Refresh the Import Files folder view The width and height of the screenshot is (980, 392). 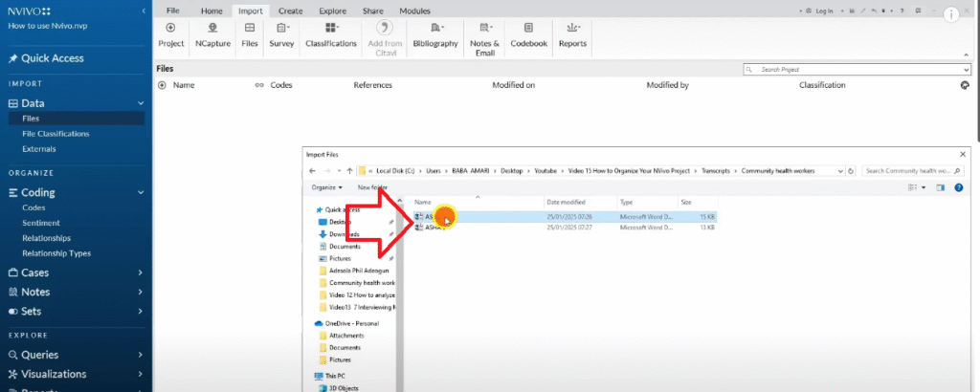851,171
